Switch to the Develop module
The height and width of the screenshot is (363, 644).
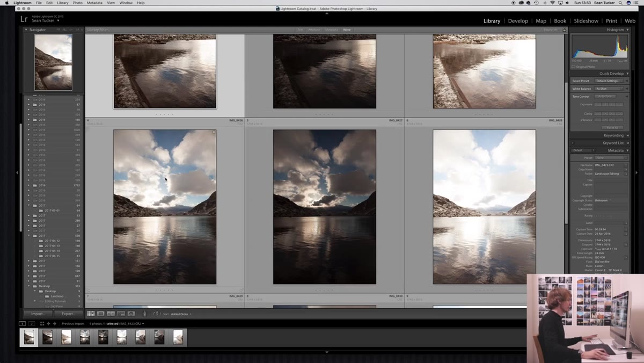[x=518, y=21]
